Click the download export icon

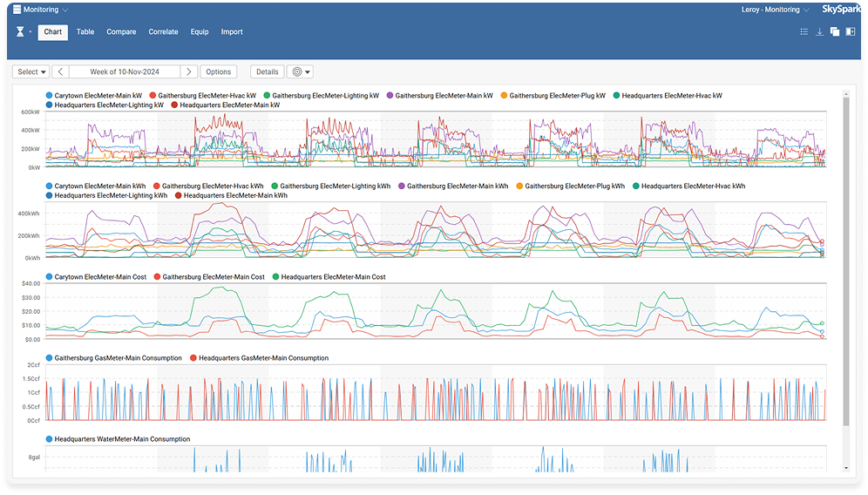click(x=819, y=32)
